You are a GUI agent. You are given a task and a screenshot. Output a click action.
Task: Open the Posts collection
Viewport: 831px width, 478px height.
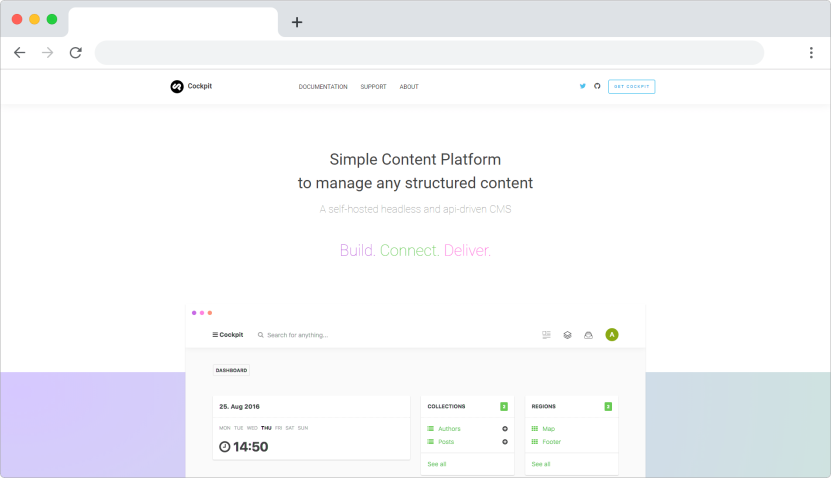(446, 442)
